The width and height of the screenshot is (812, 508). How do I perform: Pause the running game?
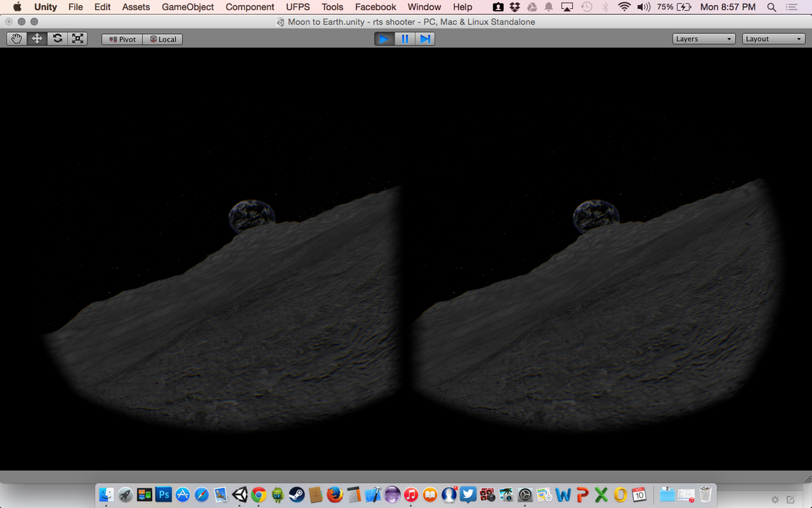point(405,39)
